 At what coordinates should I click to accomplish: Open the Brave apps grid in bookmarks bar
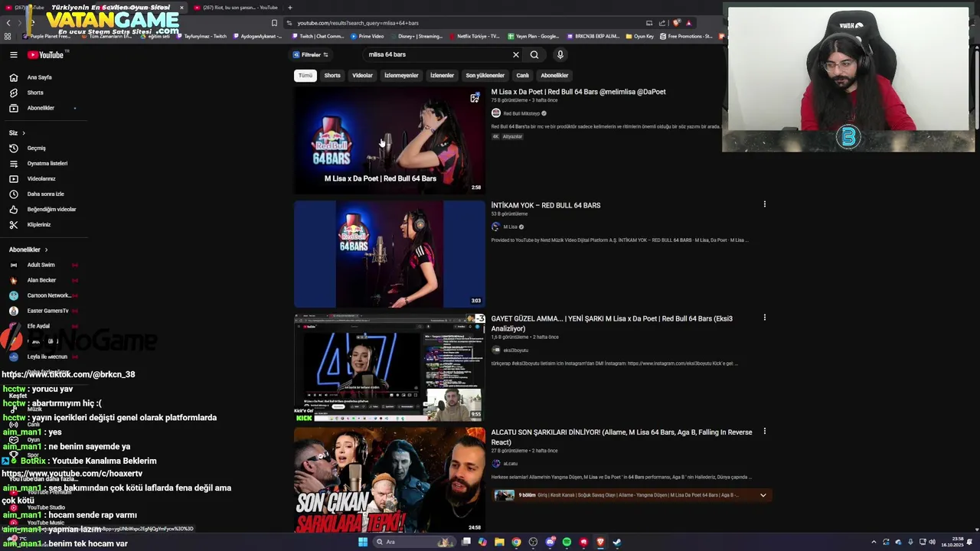[8, 36]
